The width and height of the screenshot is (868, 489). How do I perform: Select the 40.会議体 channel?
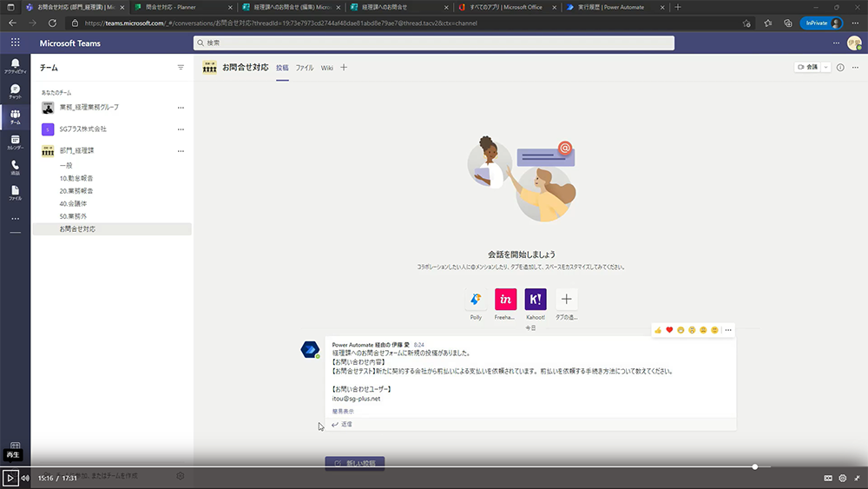(73, 203)
